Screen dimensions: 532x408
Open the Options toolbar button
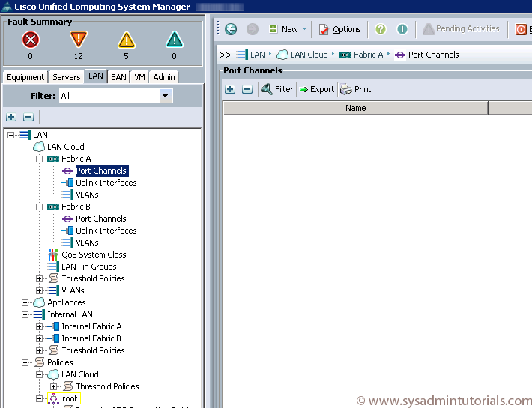[339, 29]
